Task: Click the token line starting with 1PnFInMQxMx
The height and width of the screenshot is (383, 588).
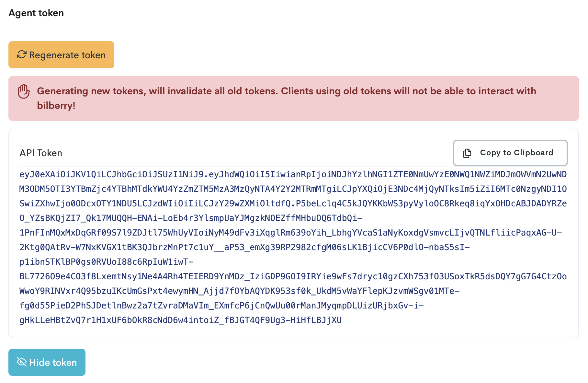Action: 291,233
